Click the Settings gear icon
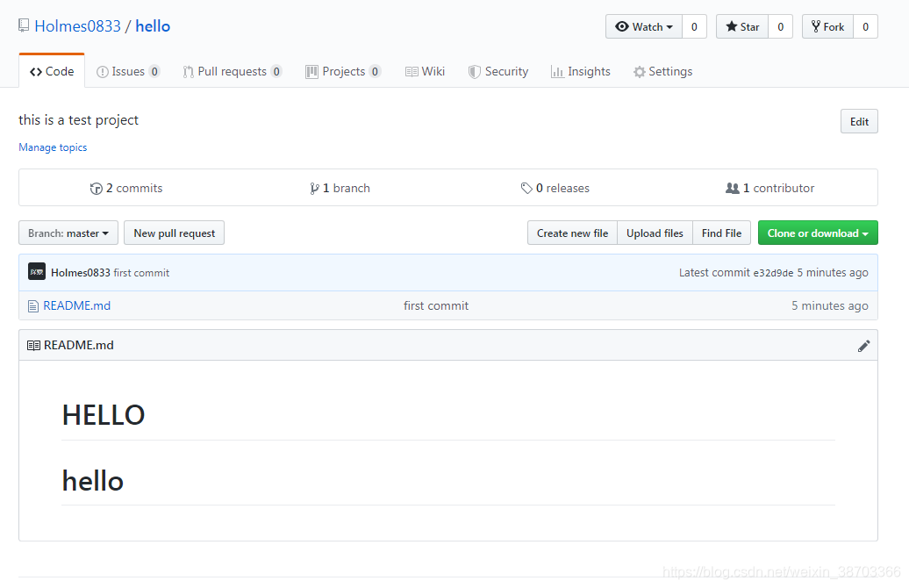This screenshot has height=588, width=909. (640, 72)
